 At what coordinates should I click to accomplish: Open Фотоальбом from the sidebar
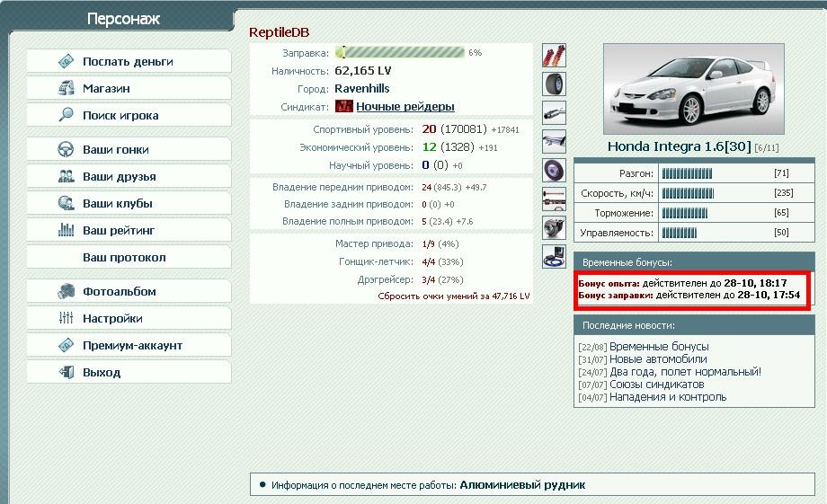(129, 291)
